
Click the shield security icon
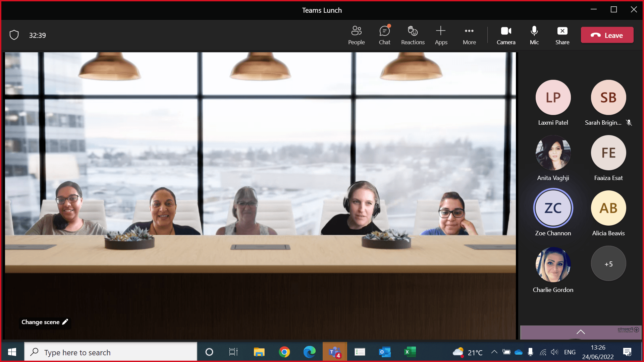tap(14, 35)
